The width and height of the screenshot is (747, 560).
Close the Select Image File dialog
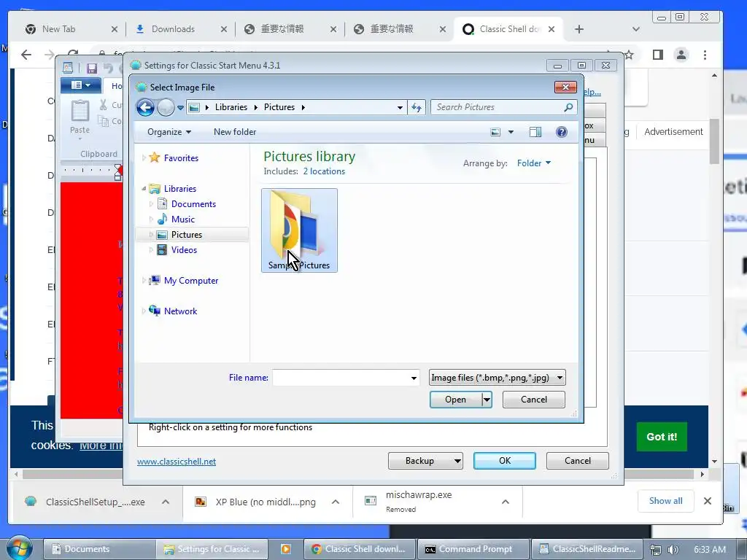565,87
